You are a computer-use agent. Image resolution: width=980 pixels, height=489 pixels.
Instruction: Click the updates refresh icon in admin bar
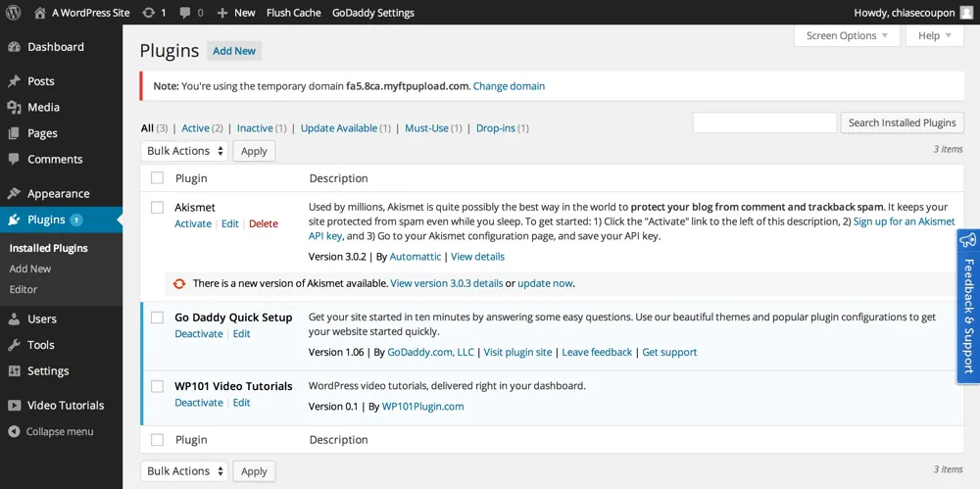point(148,13)
